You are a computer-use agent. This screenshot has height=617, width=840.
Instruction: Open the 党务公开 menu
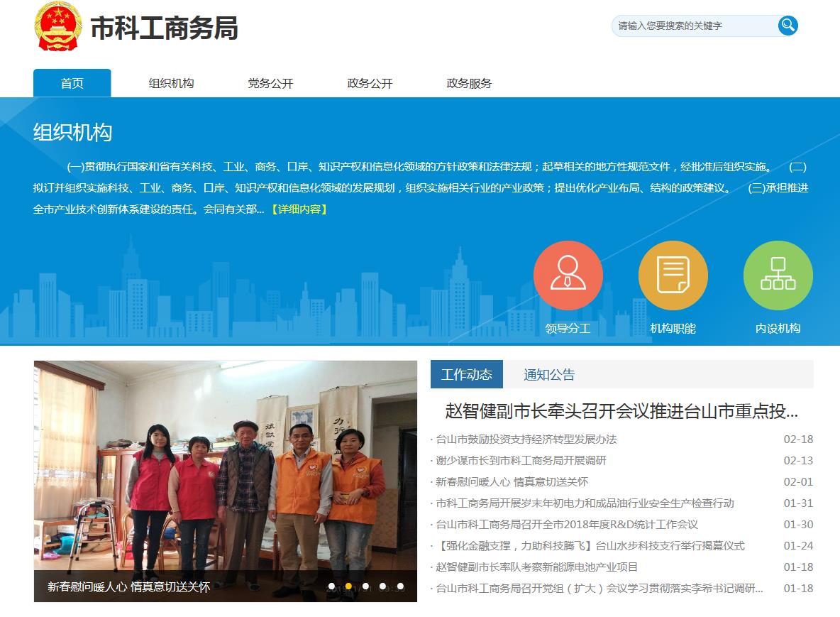click(x=270, y=83)
